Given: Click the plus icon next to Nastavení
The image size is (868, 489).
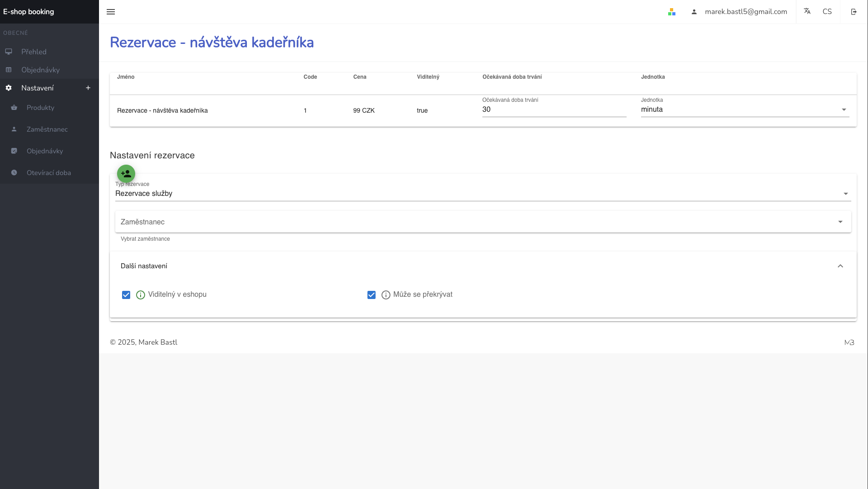Looking at the screenshot, I should tap(88, 88).
